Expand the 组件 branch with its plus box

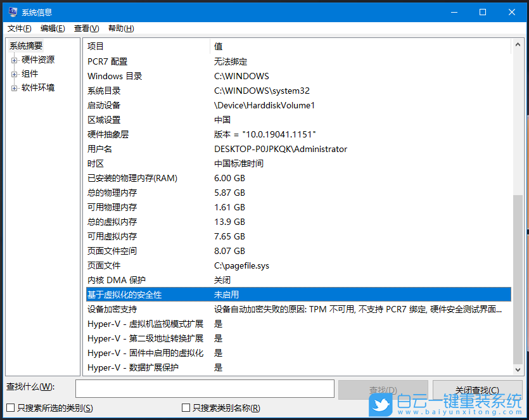coord(14,73)
